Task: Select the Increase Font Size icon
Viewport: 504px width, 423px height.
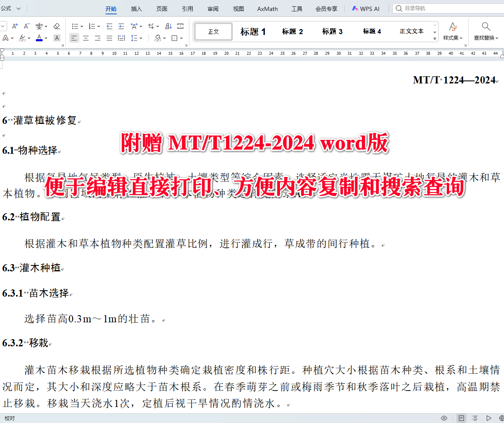Action: pos(15,26)
